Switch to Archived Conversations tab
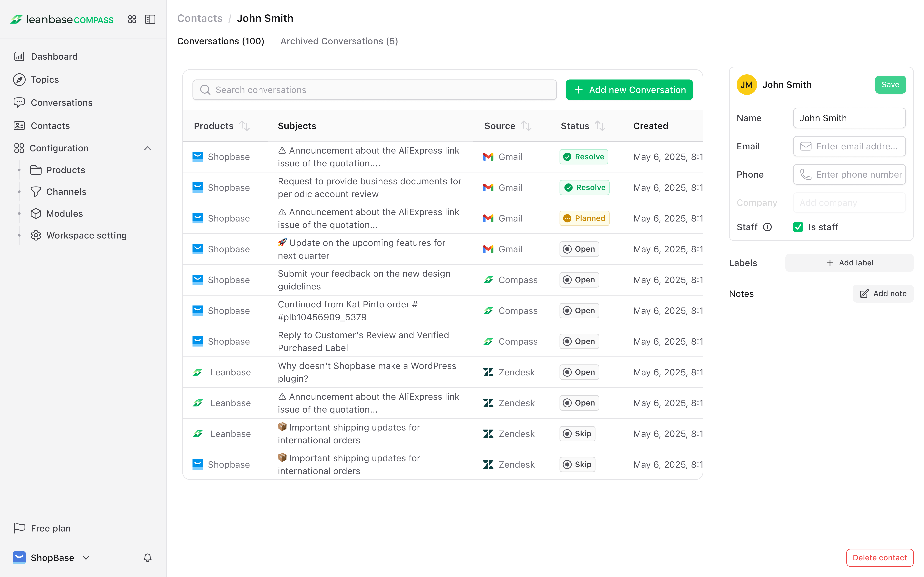 (x=339, y=41)
